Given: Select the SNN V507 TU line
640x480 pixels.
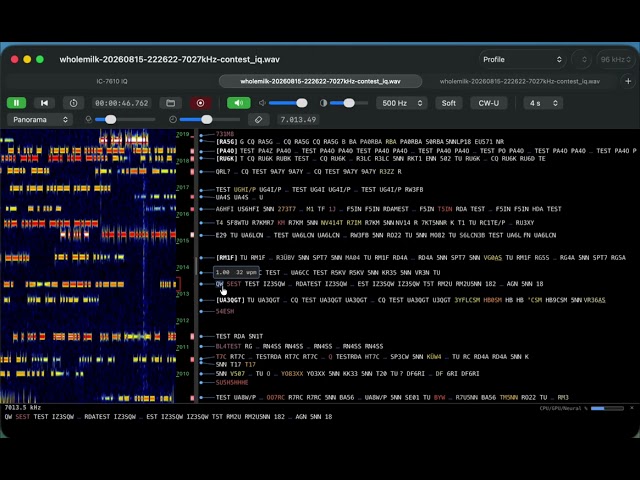Looking at the screenshot, I should 347,373.
